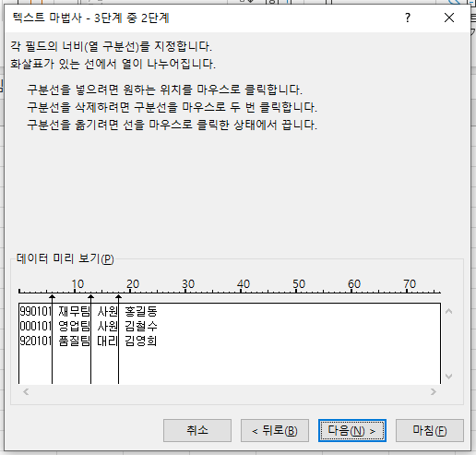Select the break line after 재무팀
Screen dimensions: 476x455
coord(90,339)
